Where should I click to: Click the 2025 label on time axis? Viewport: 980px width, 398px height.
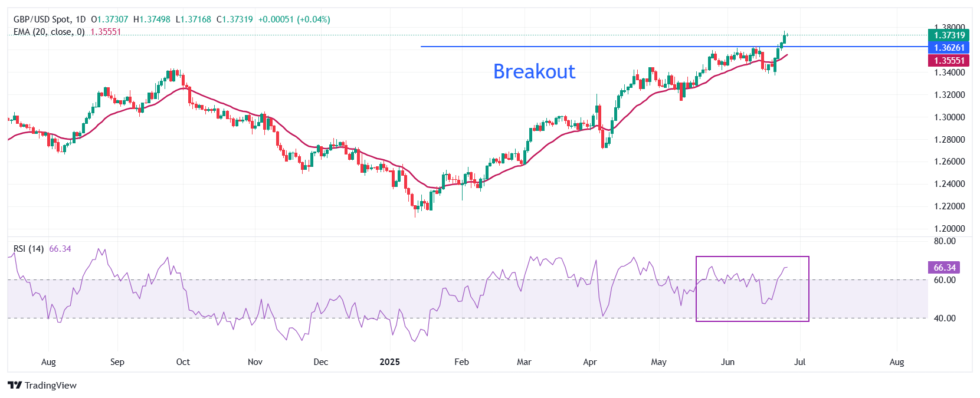[x=389, y=362]
